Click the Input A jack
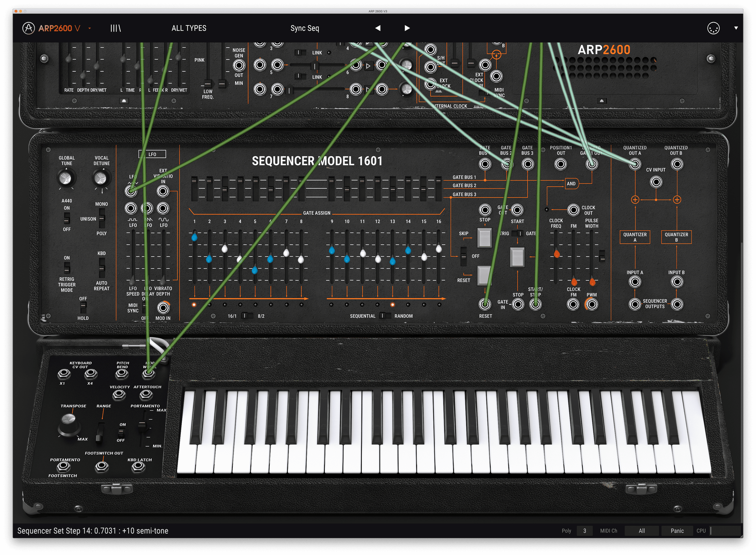 tap(635, 282)
